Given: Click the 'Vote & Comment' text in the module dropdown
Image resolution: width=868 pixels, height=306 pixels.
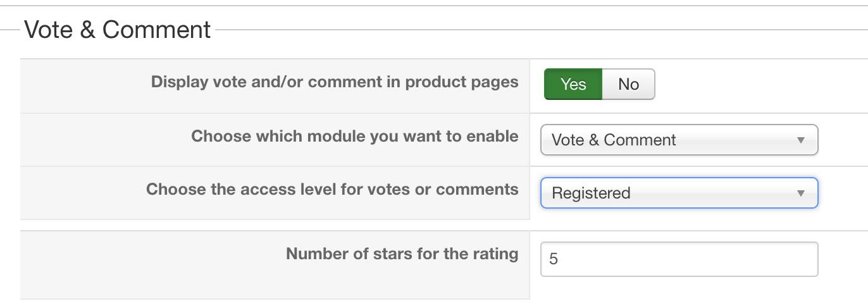Looking at the screenshot, I should click(x=614, y=140).
